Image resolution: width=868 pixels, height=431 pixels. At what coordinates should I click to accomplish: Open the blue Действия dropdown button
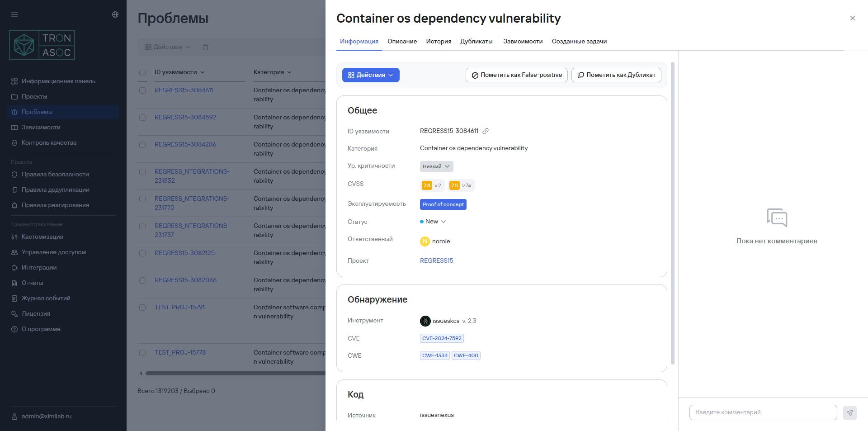(370, 75)
